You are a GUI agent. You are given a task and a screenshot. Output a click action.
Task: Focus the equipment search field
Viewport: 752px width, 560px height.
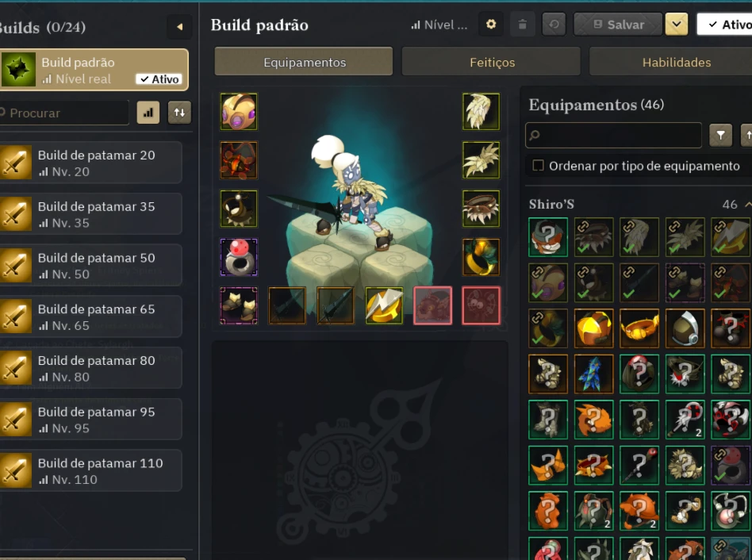[613, 136]
